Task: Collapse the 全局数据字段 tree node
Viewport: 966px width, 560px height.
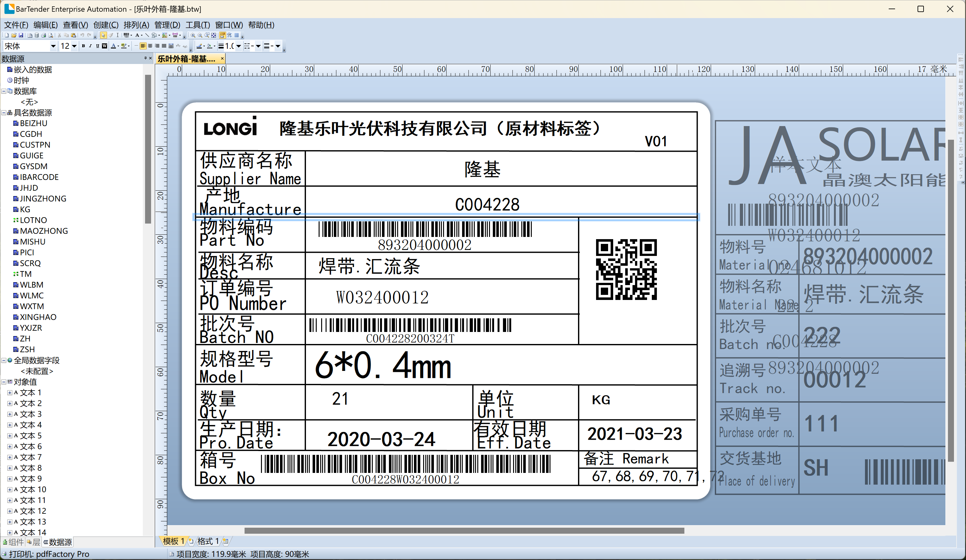Action: pyautogui.click(x=3, y=360)
